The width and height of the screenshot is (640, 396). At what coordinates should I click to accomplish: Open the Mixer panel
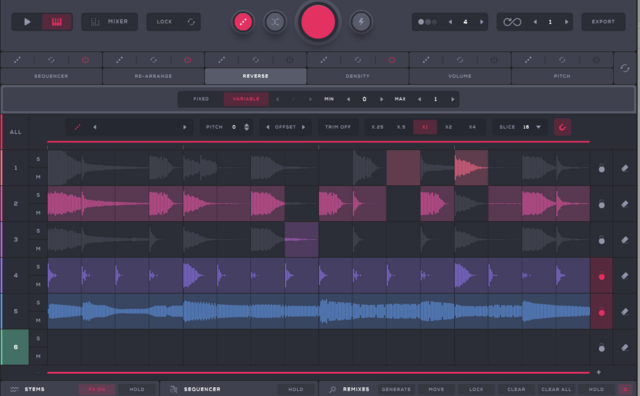109,22
